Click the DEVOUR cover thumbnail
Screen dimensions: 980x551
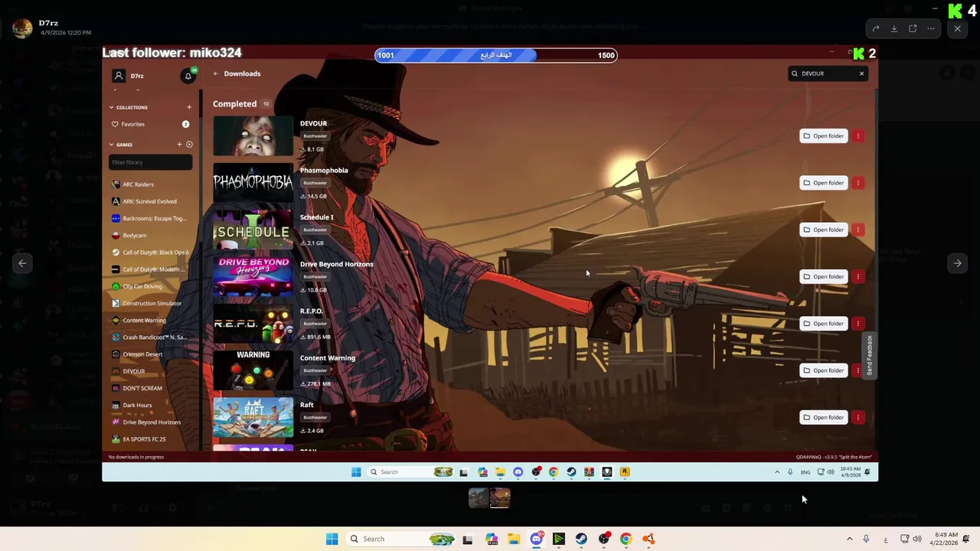click(x=253, y=136)
